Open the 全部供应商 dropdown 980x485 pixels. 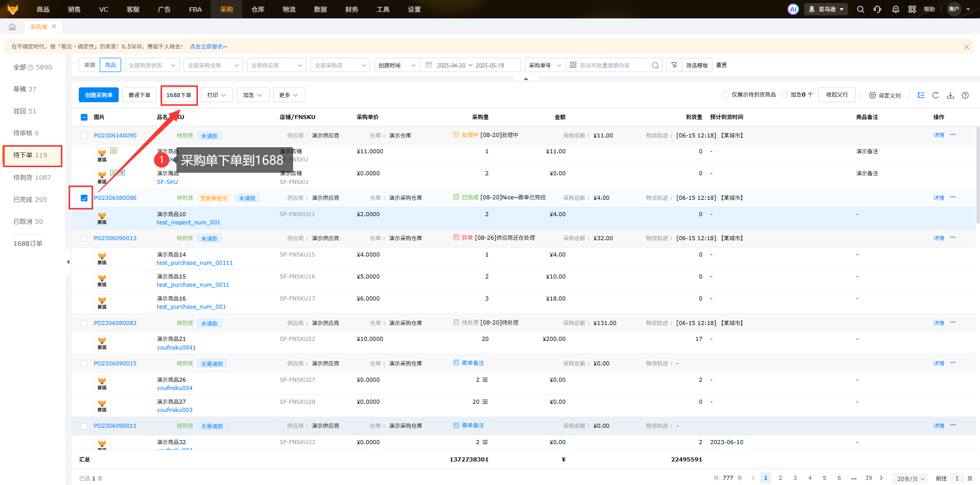click(277, 65)
